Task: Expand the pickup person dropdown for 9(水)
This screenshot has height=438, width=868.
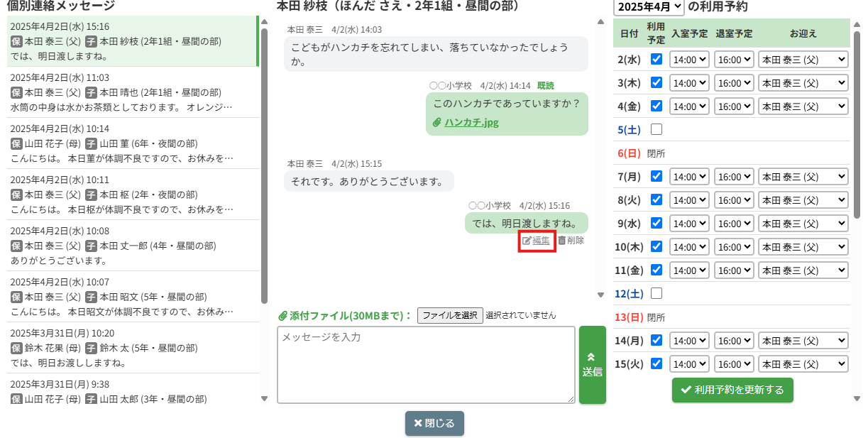Action: click(803, 224)
